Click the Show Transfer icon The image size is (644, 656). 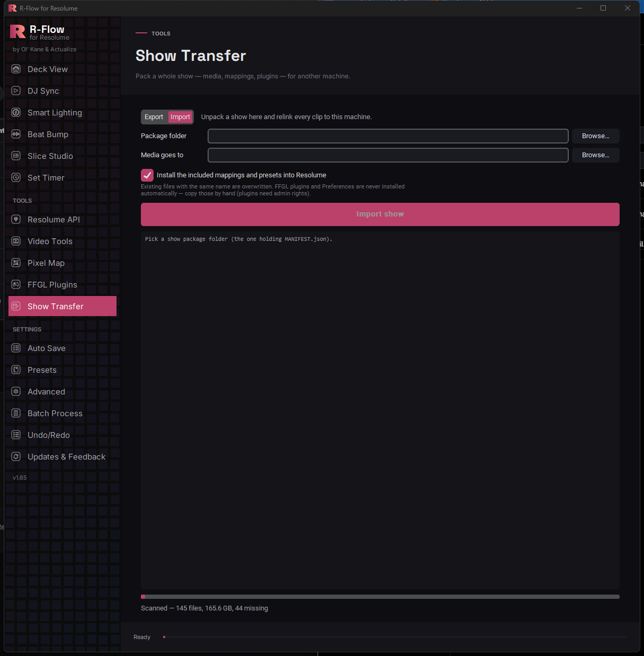tap(16, 306)
